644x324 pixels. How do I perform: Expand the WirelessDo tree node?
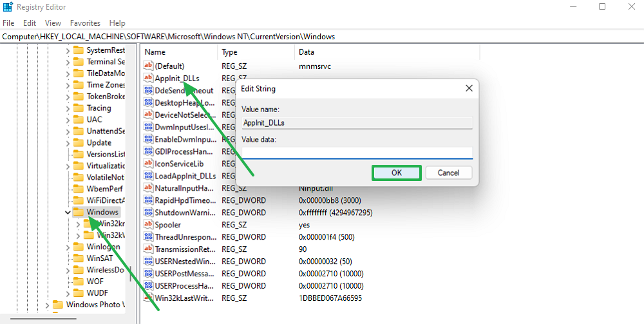(x=68, y=270)
